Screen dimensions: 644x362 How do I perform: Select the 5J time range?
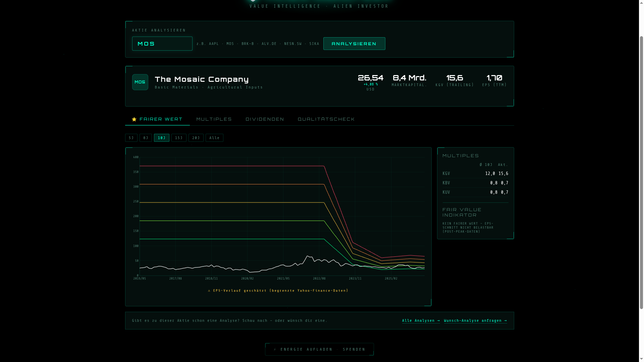(131, 138)
